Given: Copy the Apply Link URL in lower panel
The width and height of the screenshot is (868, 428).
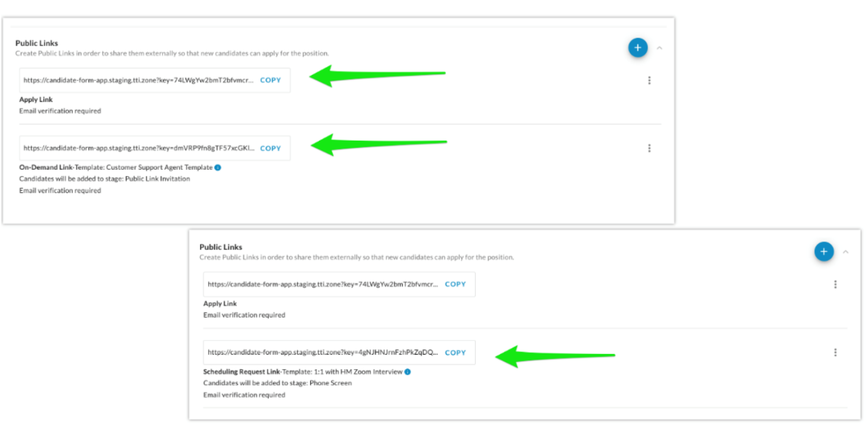Looking at the screenshot, I should [456, 284].
